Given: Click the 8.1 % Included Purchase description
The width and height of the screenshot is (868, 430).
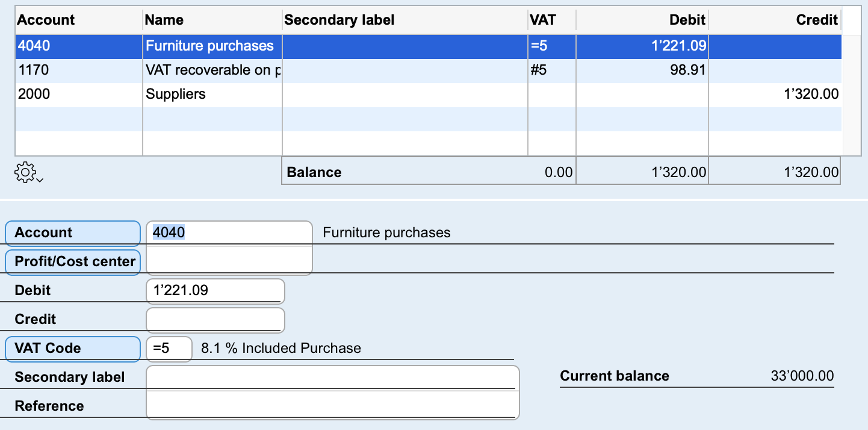Looking at the screenshot, I should pyautogui.click(x=281, y=349).
